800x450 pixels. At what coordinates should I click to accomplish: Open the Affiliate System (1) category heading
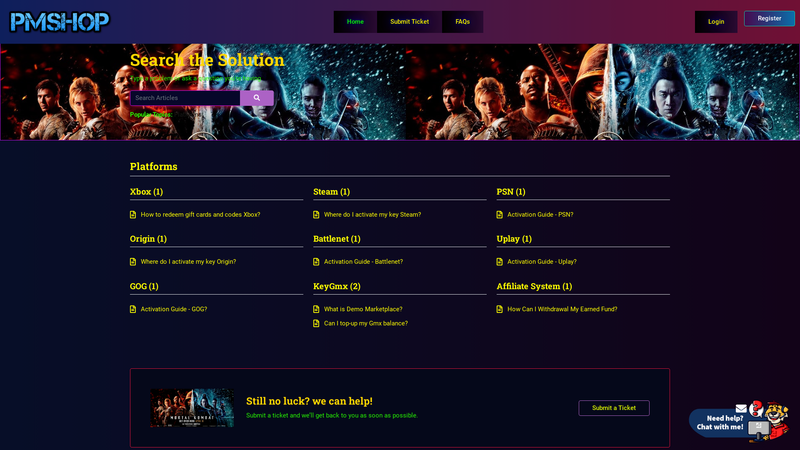534,286
